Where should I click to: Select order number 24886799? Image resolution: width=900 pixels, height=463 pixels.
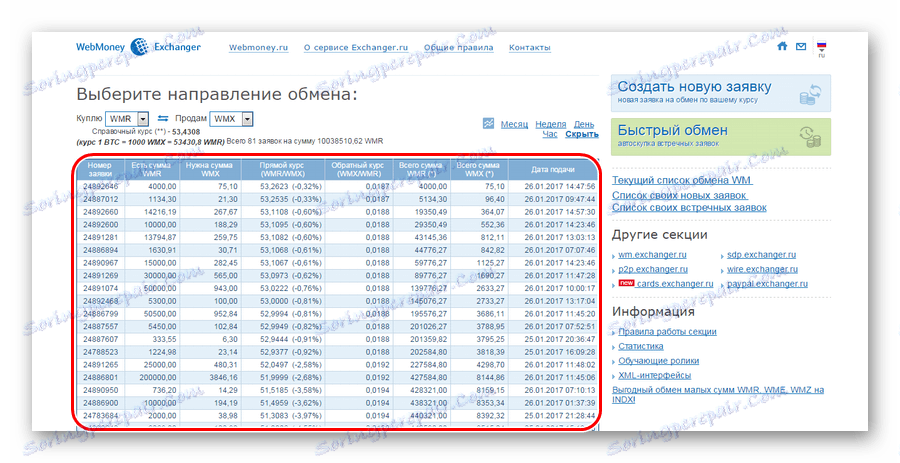(100, 314)
